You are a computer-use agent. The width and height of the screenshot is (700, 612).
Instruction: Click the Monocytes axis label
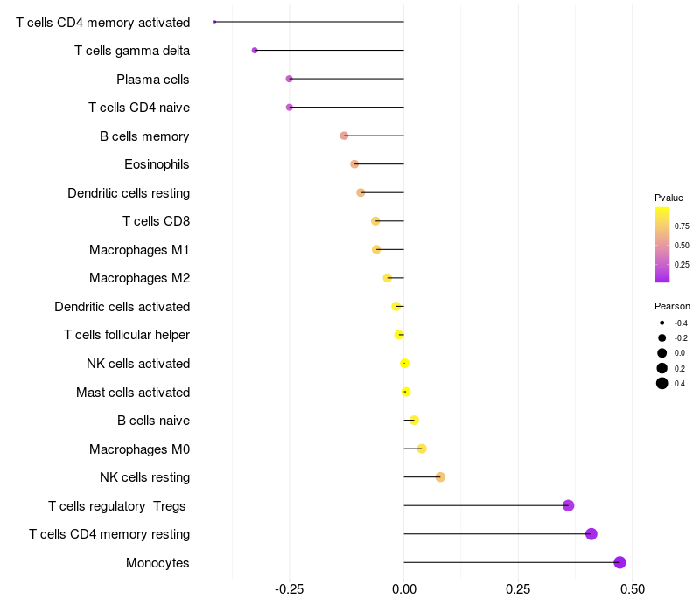pyautogui.click(x=157, y=563)
